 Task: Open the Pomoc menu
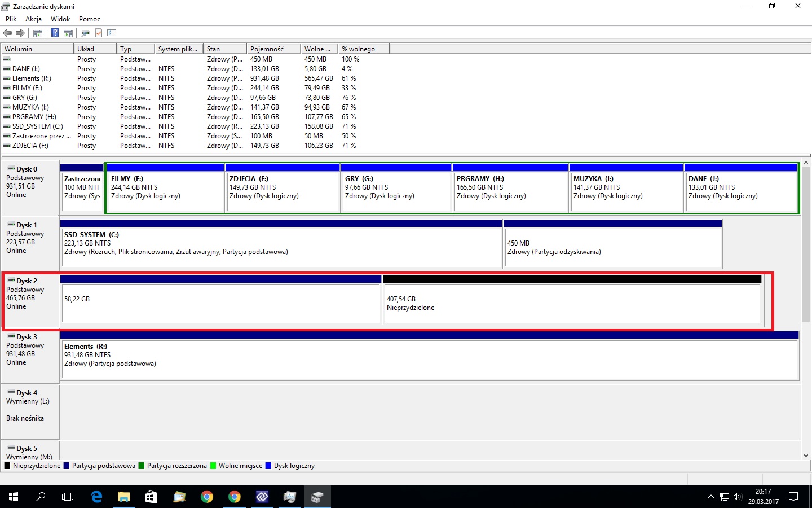point(90,19)
